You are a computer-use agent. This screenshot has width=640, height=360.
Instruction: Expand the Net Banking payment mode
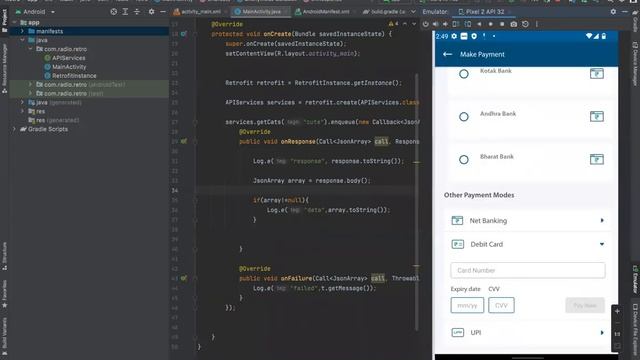pos(602,220)
